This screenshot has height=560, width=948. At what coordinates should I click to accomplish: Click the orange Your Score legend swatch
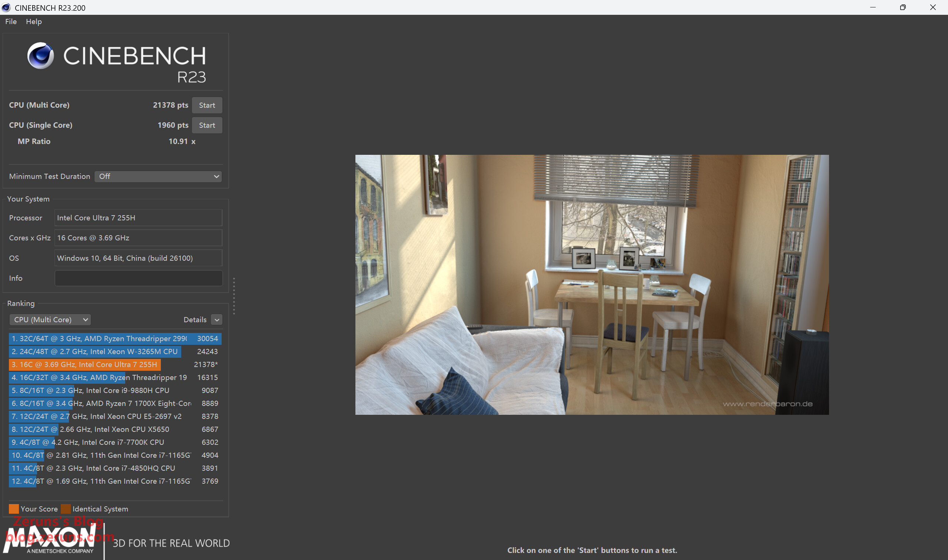point(14,509)
